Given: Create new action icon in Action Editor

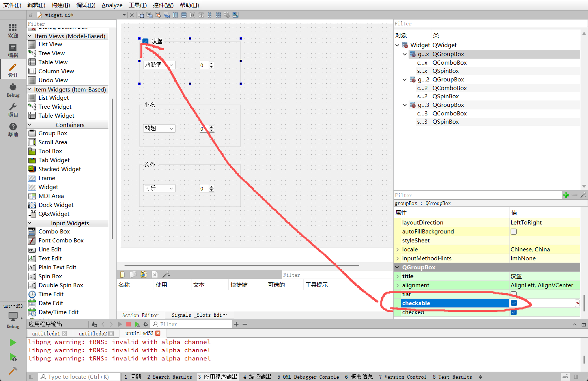Looking at the screenshot, I should click(122, 275).
